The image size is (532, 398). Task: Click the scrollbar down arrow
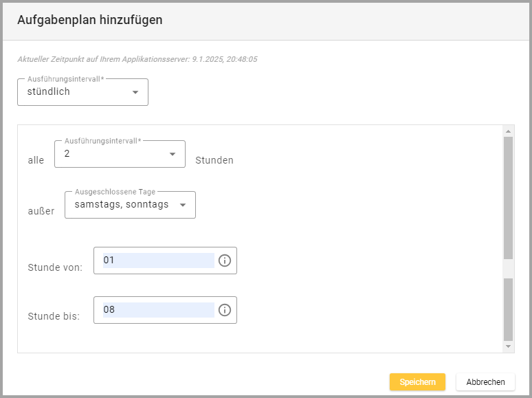[508, 346]
